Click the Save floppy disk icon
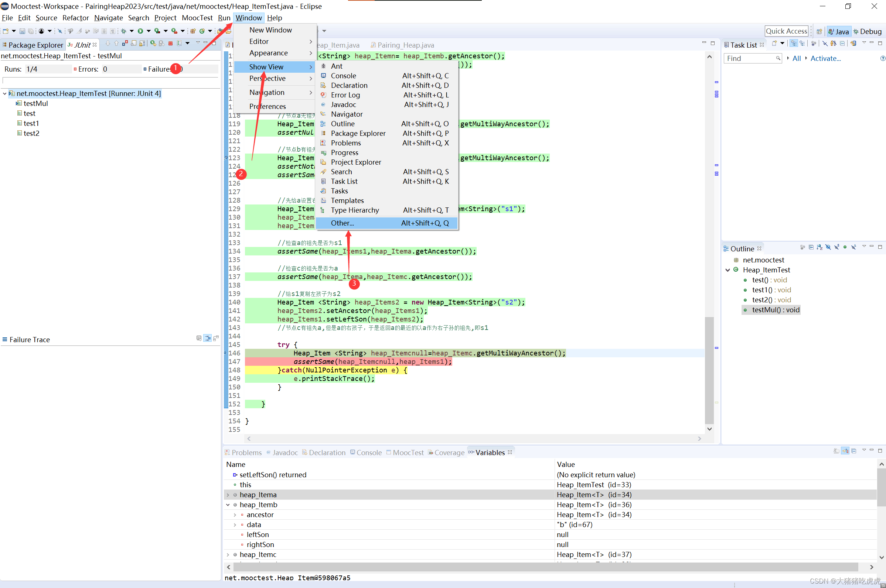The height and width of the screenshot is (588, 886). [22, 31]
